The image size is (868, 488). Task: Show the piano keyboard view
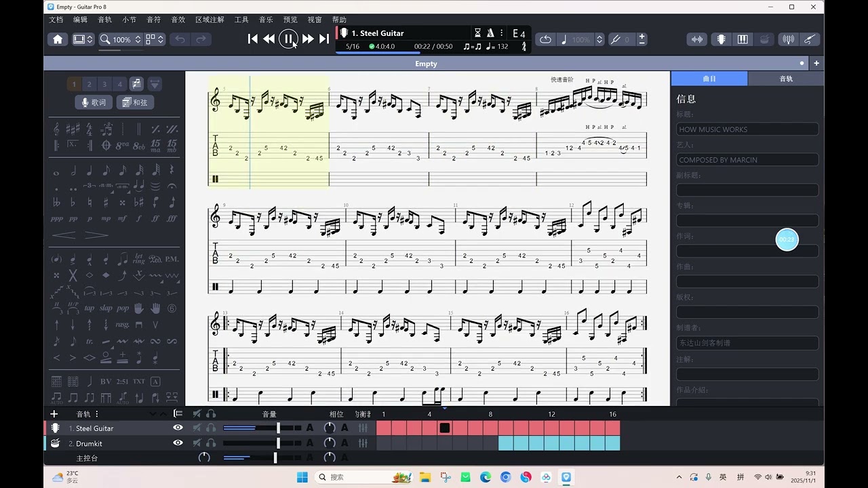[x=743, y=39]
